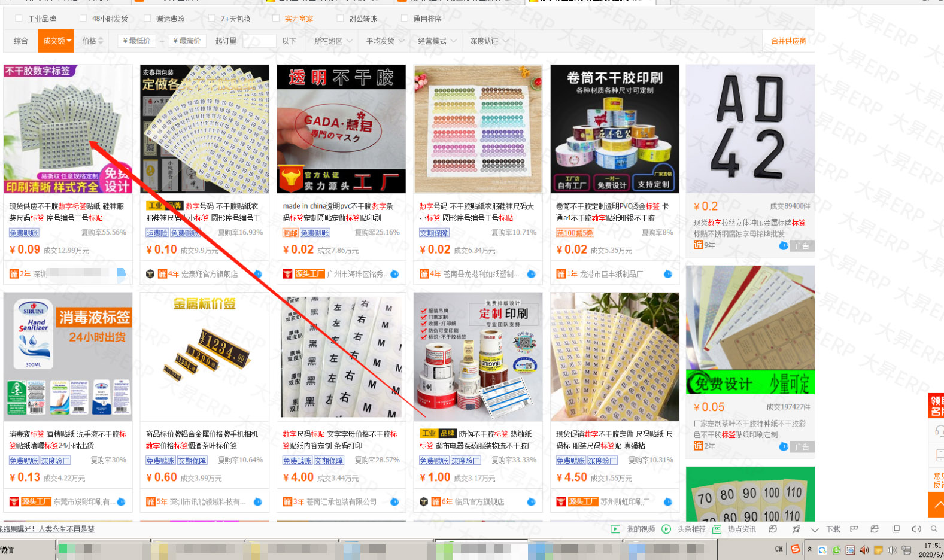Screen dimensions: 944x560
Task: Click the CH language indicator
Action: click(779, 549)
